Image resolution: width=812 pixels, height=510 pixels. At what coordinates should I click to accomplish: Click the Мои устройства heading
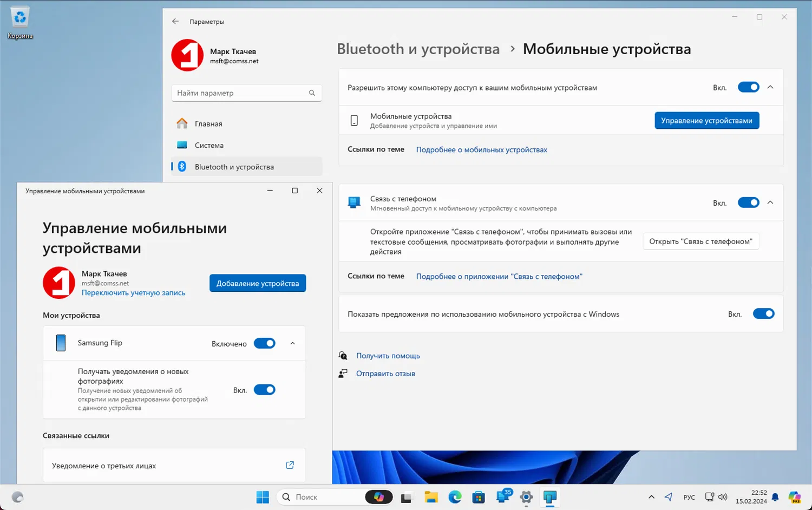[x=71, y=315]
